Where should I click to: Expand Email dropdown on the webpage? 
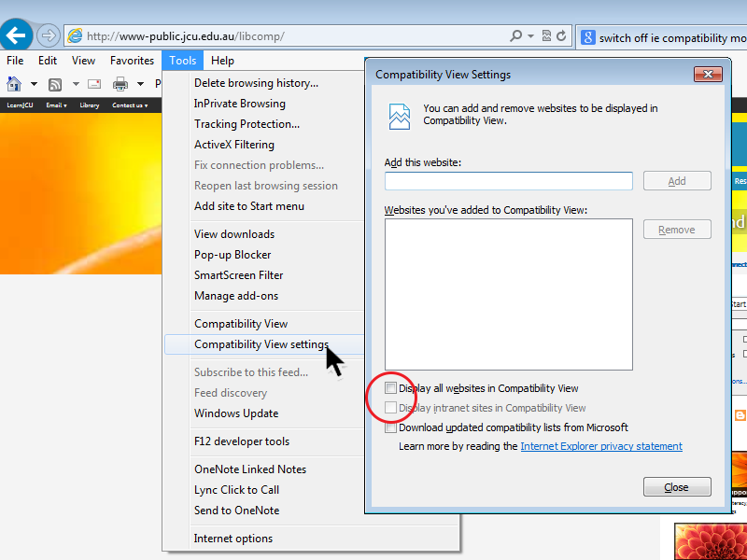coord(56,105)
